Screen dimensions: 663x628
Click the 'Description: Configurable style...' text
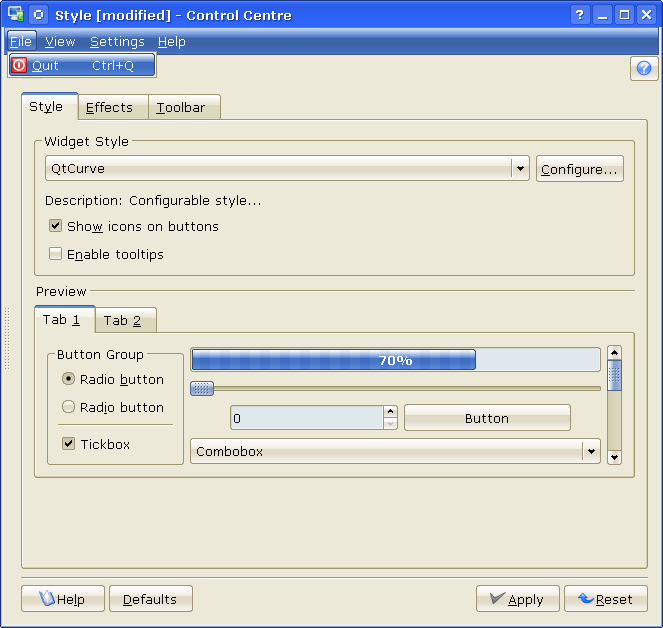pos(153,200)
